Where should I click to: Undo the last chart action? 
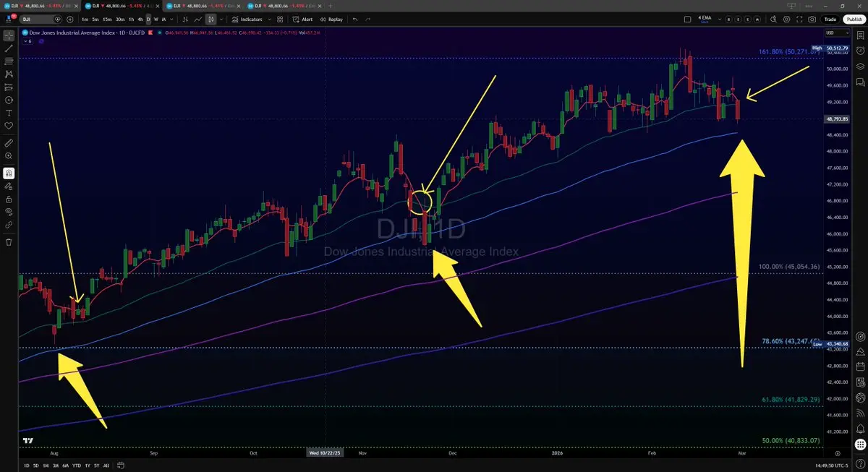[355, 20]
